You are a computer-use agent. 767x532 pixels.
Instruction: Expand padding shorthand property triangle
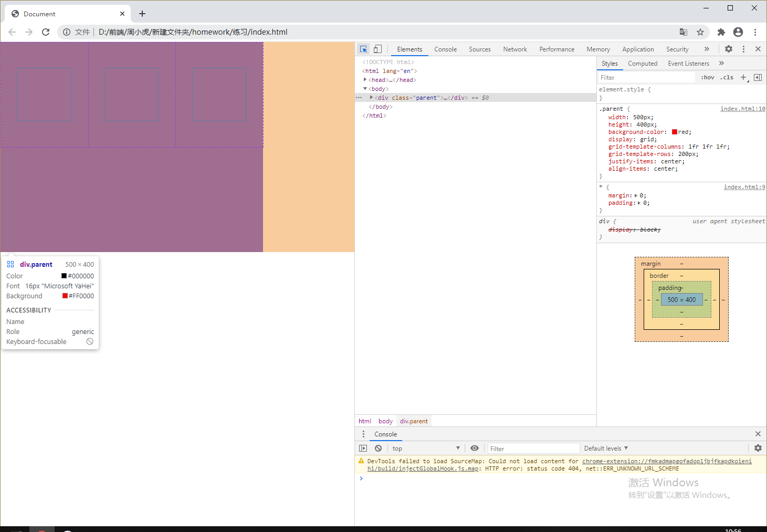[639, 203]
